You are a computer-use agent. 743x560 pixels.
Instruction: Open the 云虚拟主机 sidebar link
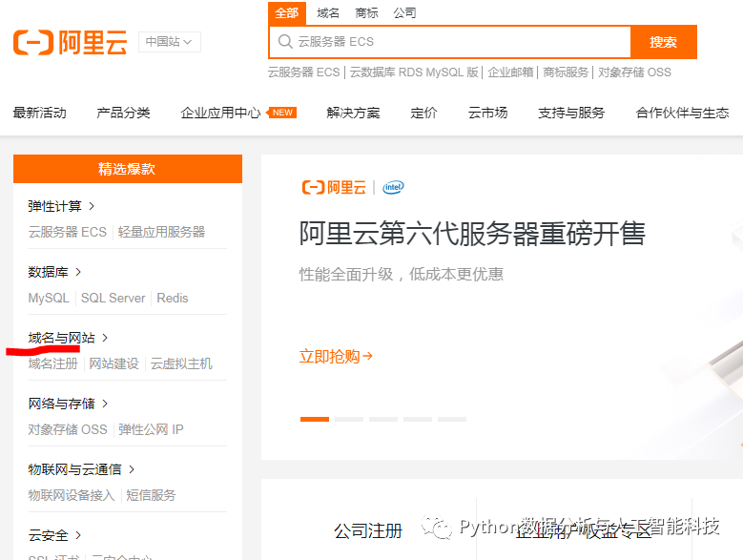click(x=181, y=363)
